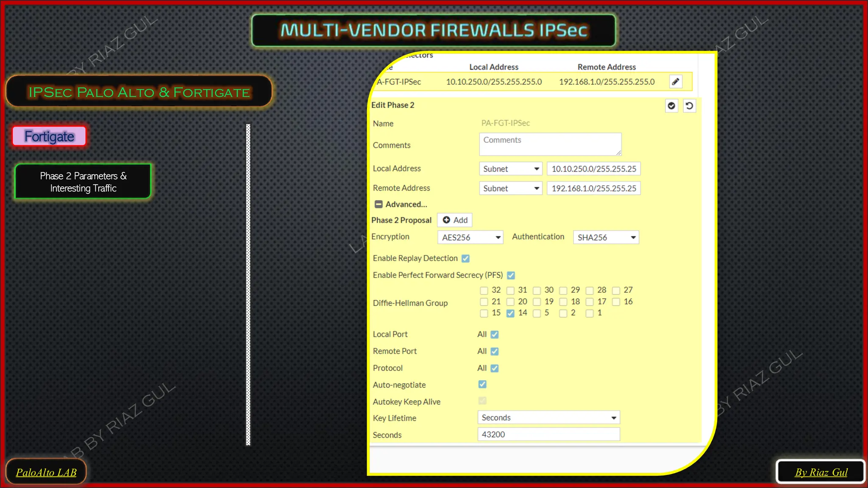The width and height of the screenshot is (868, 488).
Task: Open the Remote Address Subnet dropdown
Action: tap(511, 188)
